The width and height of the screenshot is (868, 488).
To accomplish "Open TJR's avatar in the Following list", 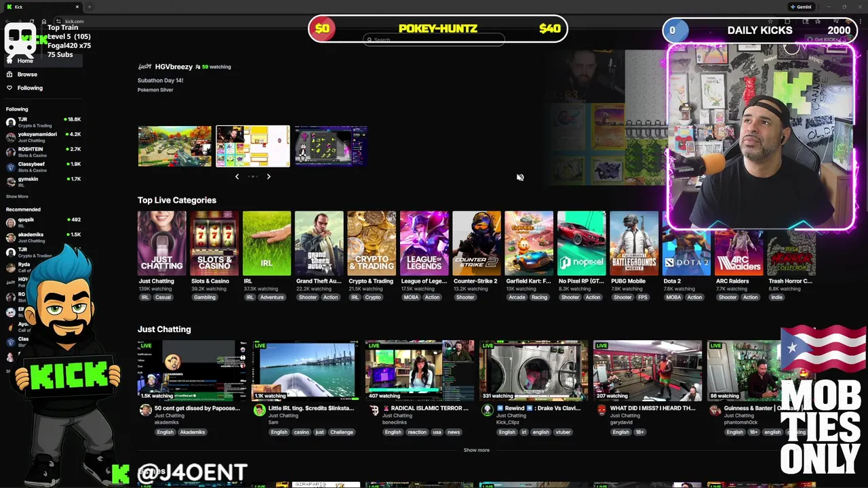I will (11, 122).
